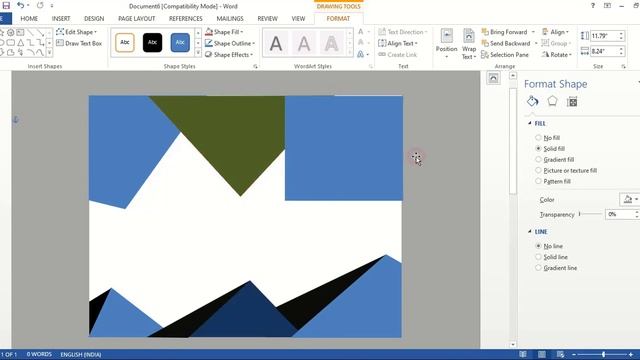
Task: Open the Text Effects dropdown
Action: tap(363, 54)
